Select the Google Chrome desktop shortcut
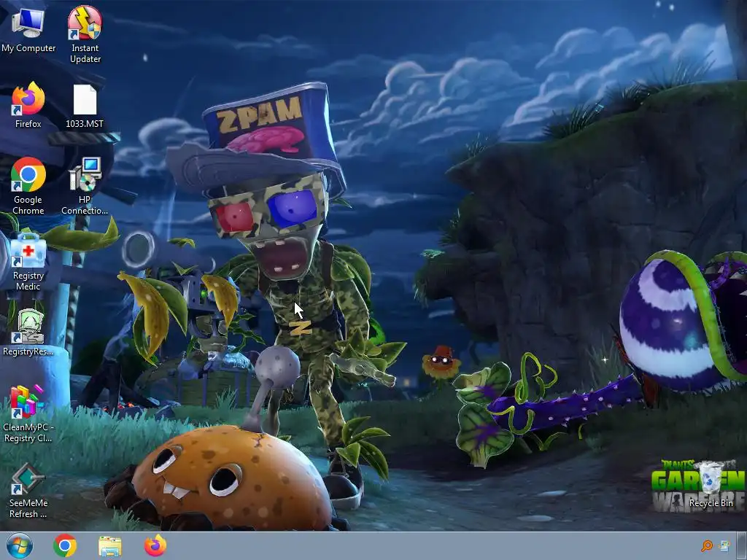The width and height of the screenshot is (747, 560). point(28,186)
